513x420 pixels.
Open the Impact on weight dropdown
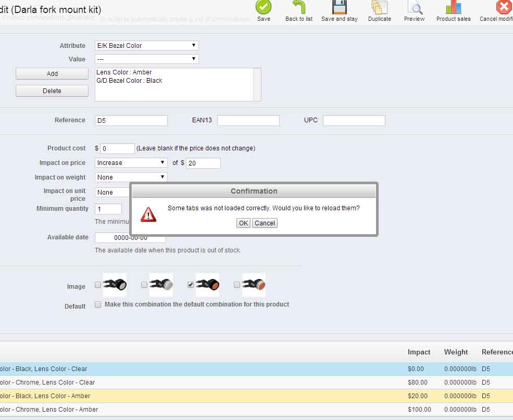(131, 177)
